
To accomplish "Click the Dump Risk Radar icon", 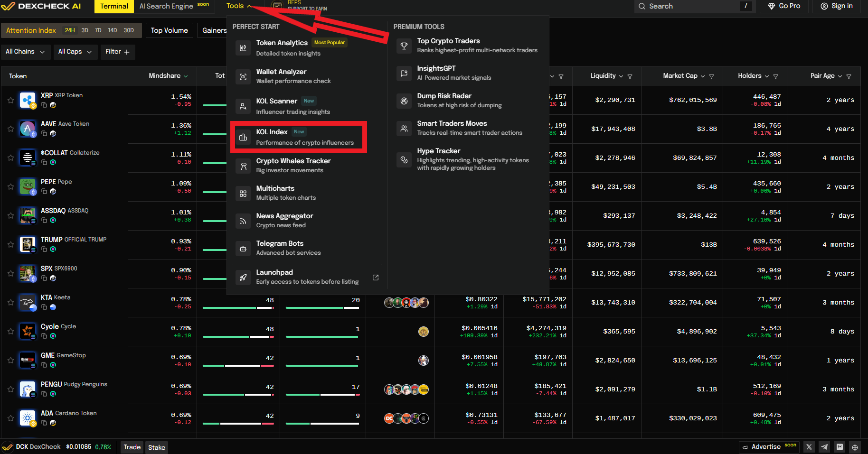I will (404, 101).
